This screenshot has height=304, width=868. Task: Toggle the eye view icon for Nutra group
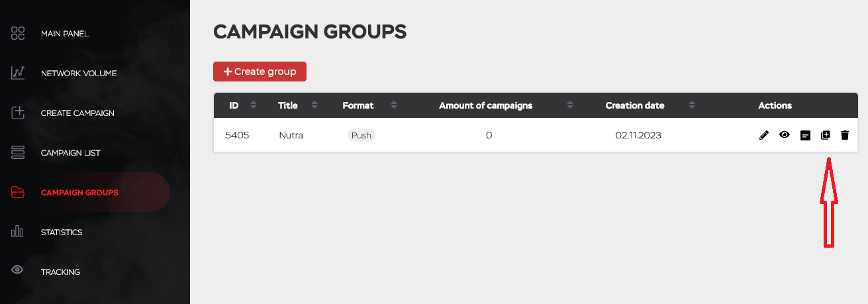pyautogui.click(x=785, y=134)
